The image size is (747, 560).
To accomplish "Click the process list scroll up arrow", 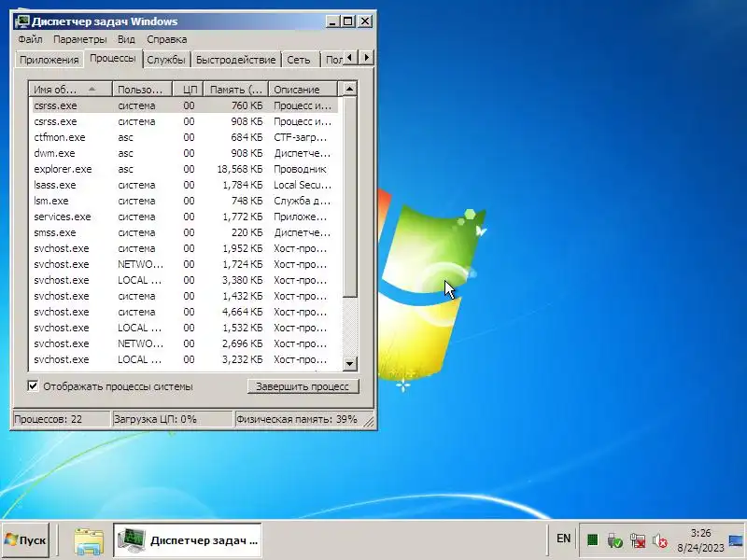I will [349, 89].
